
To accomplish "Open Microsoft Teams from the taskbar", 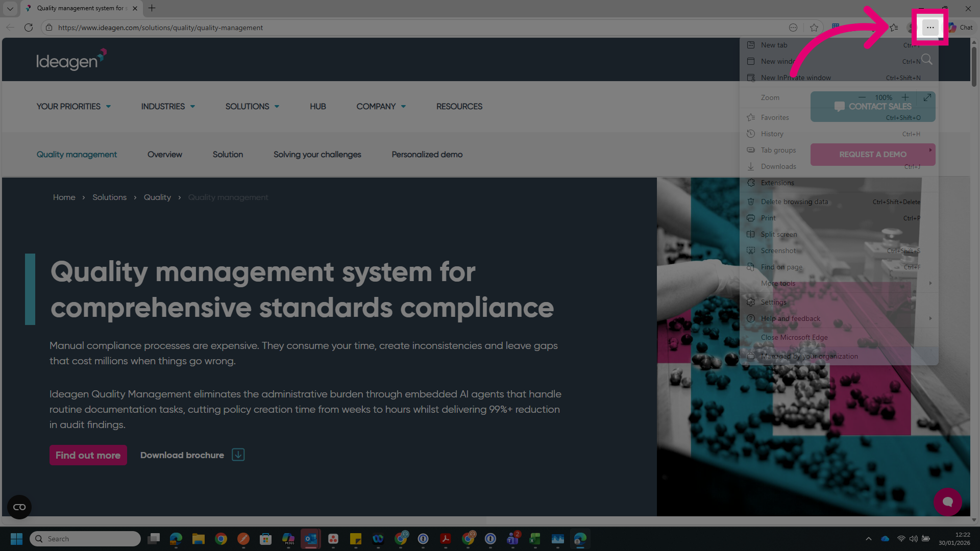I will [x=513, y=539].
